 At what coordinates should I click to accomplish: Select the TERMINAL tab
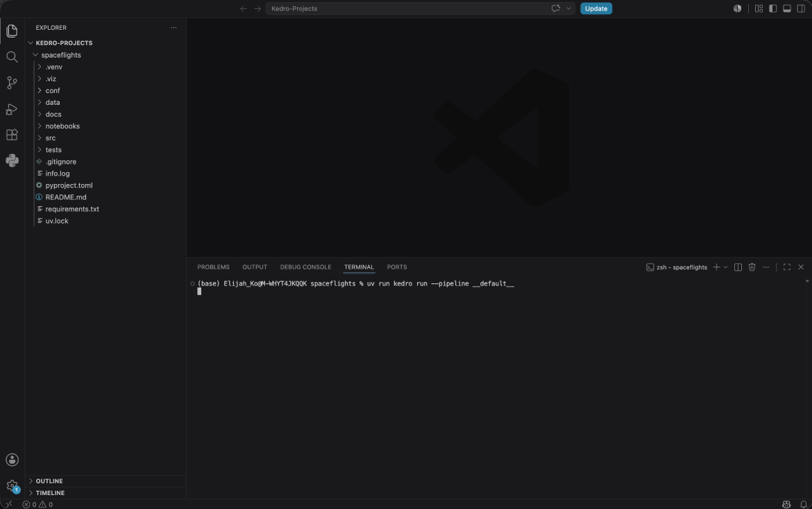point(359,267)
